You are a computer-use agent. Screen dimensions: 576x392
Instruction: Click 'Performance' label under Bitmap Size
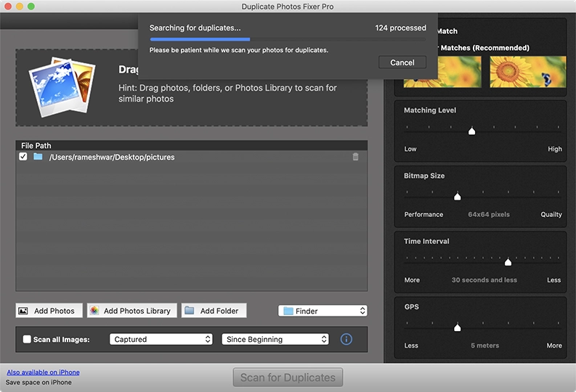423,214
